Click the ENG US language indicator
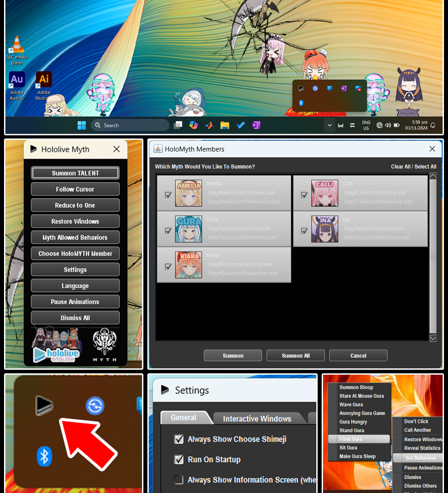This screenshot has height=493, width=448. click(x=366, y=125)
